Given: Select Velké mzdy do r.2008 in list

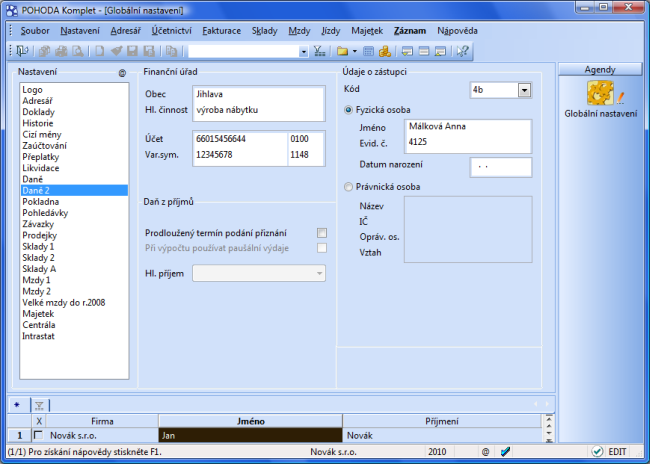Looking at the screenshot, I should click(x=74, y=302).
